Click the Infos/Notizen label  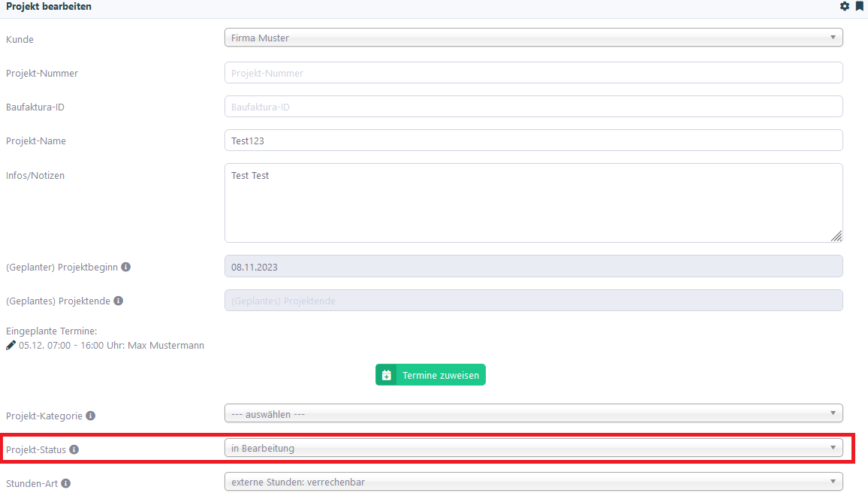[x=35, y=176]
